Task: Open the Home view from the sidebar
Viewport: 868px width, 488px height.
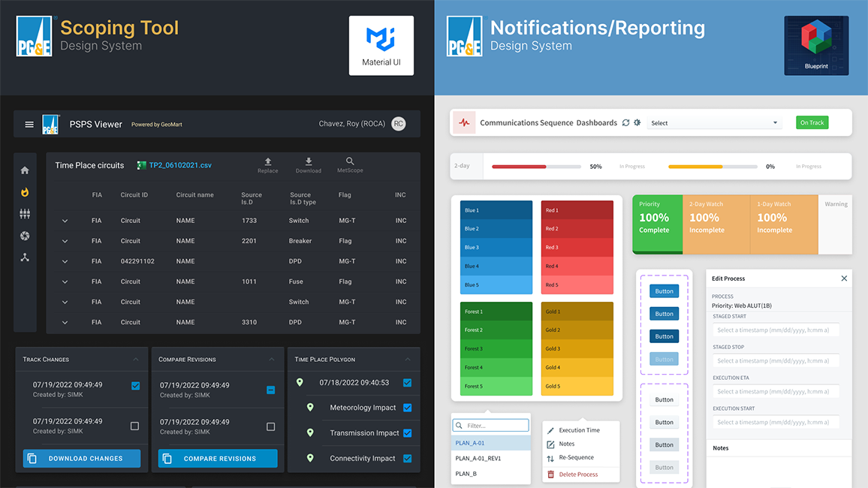Action: [25, 170]
